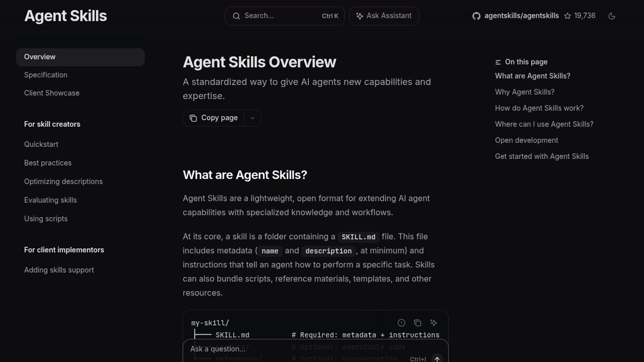Open Best practices page
This screenshot has width=644, height=362.
(x=48, y=163)
